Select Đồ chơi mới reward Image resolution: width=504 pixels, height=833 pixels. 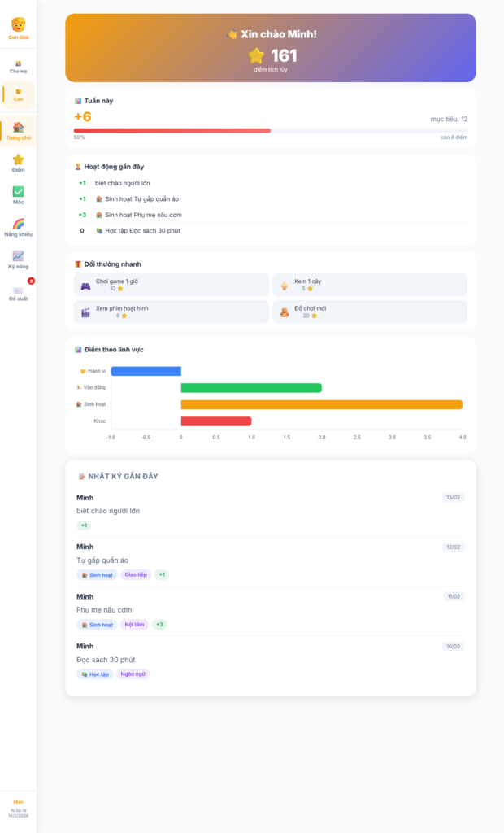point(370,312)
